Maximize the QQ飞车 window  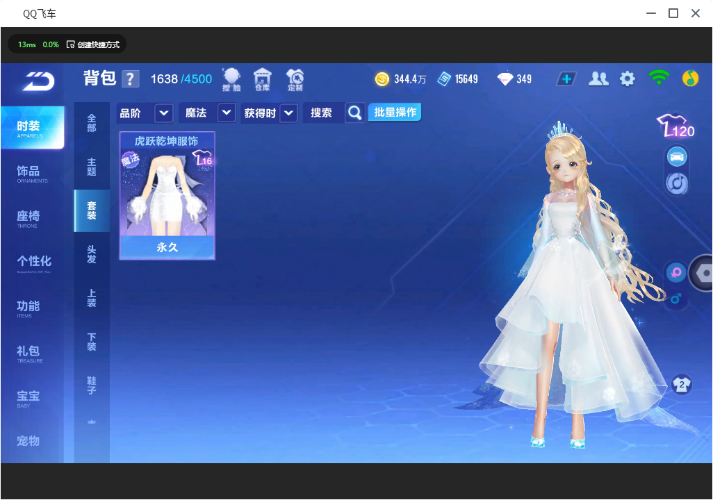(673, 13)
